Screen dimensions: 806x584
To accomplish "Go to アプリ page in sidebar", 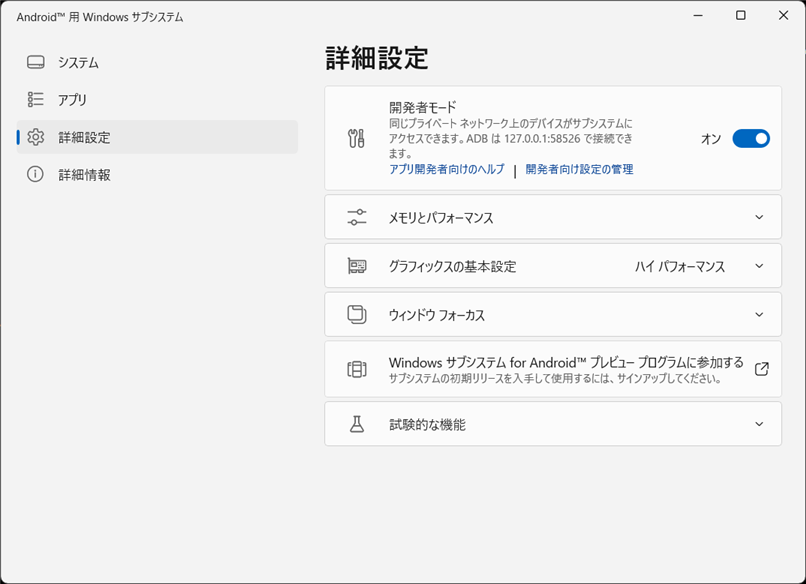I will coord(157,99).
